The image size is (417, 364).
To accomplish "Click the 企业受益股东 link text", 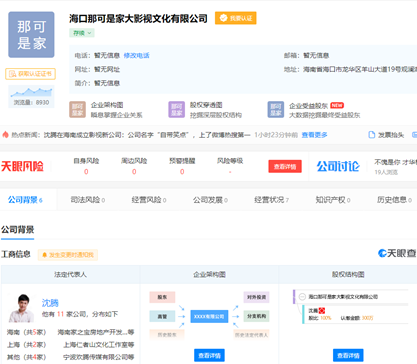I will (308, 106).
